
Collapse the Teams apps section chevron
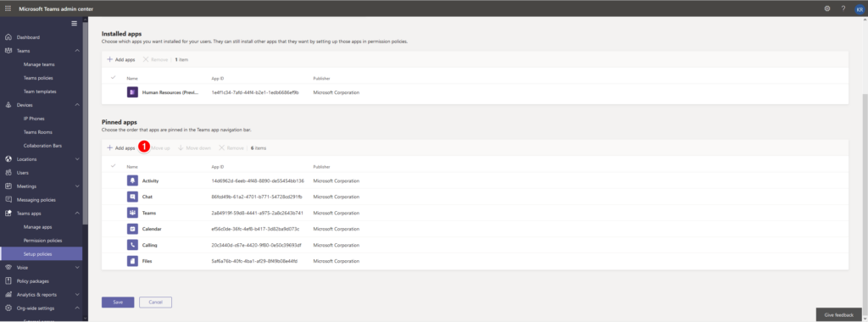77,214
